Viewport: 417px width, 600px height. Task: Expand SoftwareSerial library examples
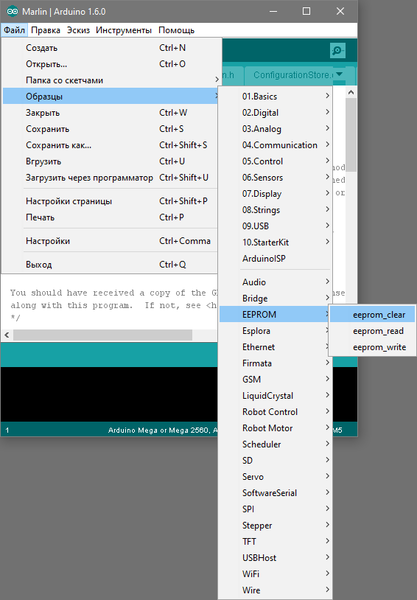(276, 493)
